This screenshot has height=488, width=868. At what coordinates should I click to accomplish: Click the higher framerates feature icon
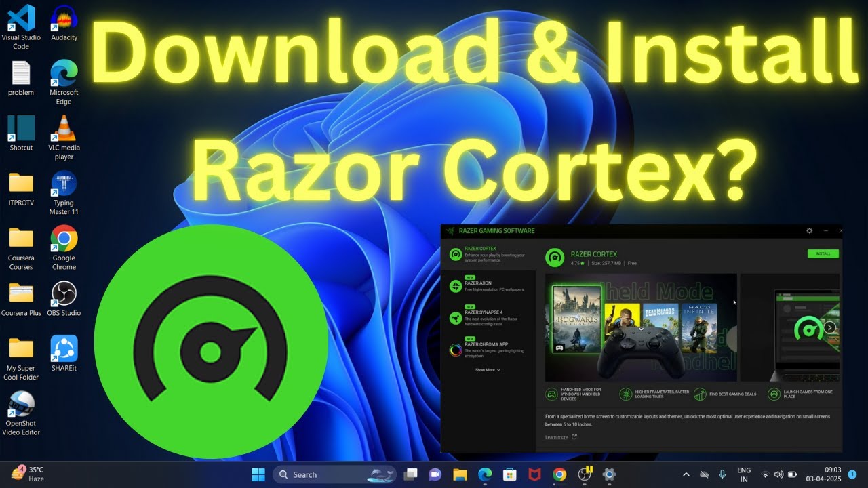click(x=625, y=394)
